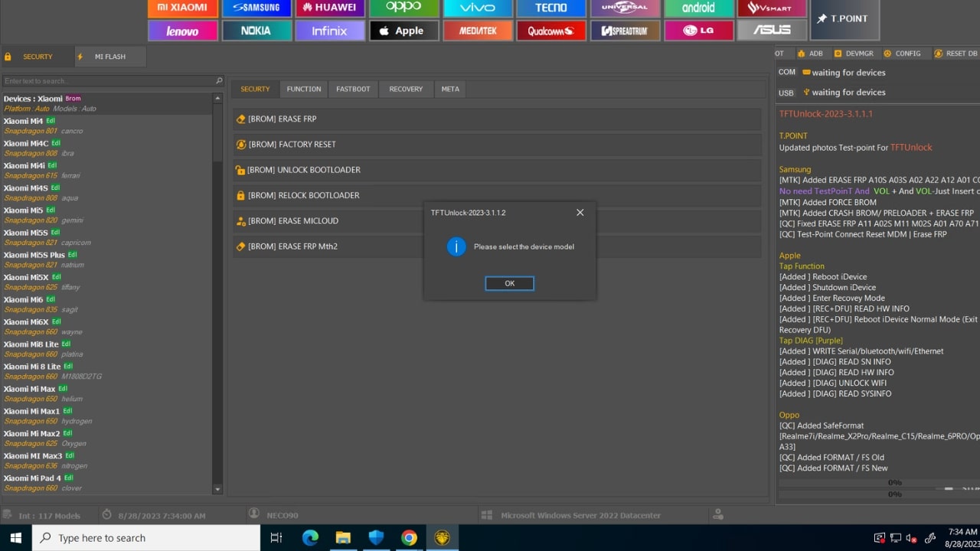
Task: Select Xiaomi Mi4i in device list
Action: click(106, 170)
